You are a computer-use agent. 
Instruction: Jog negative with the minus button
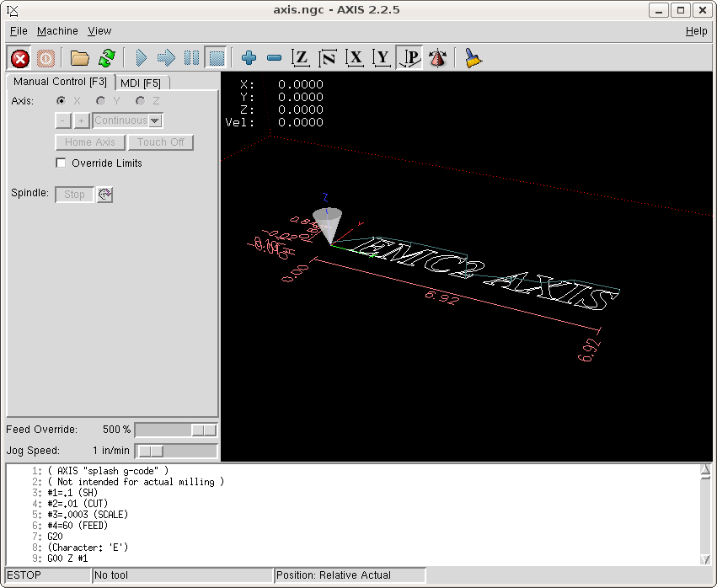click(63, 120)
